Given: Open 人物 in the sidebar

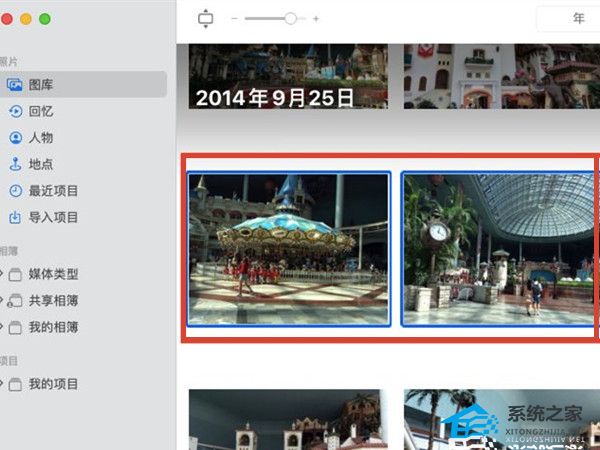Looking at the screenshot, I should tap(41, 138).
